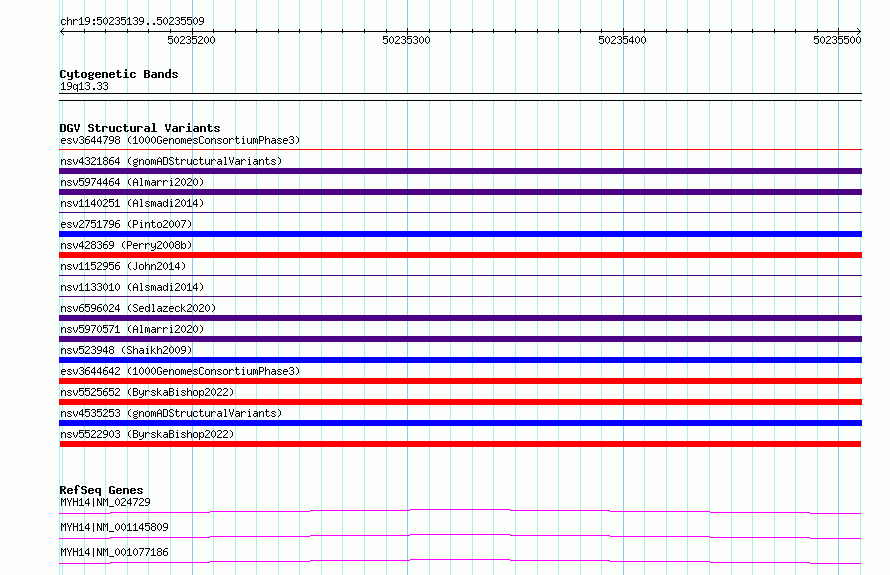
Task: Click the nsv1152956 John2014 label
Action: (x=123, y=266)
